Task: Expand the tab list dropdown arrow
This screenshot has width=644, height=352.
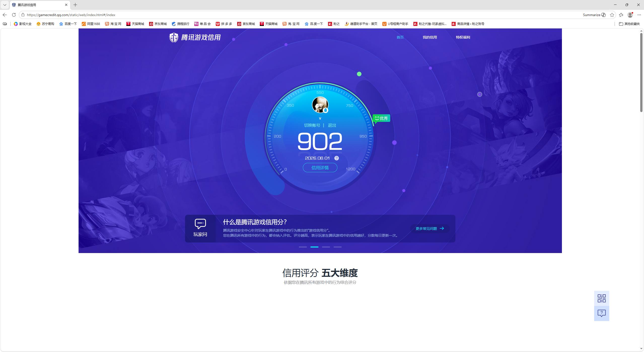Action: coord(5,5)
